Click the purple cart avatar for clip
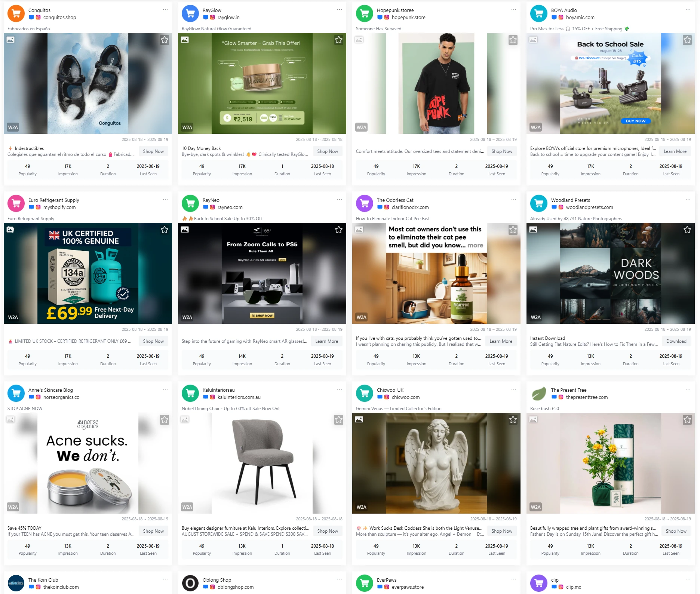The image size is (700, 594). pyautogui.click(x=539, y=583)
